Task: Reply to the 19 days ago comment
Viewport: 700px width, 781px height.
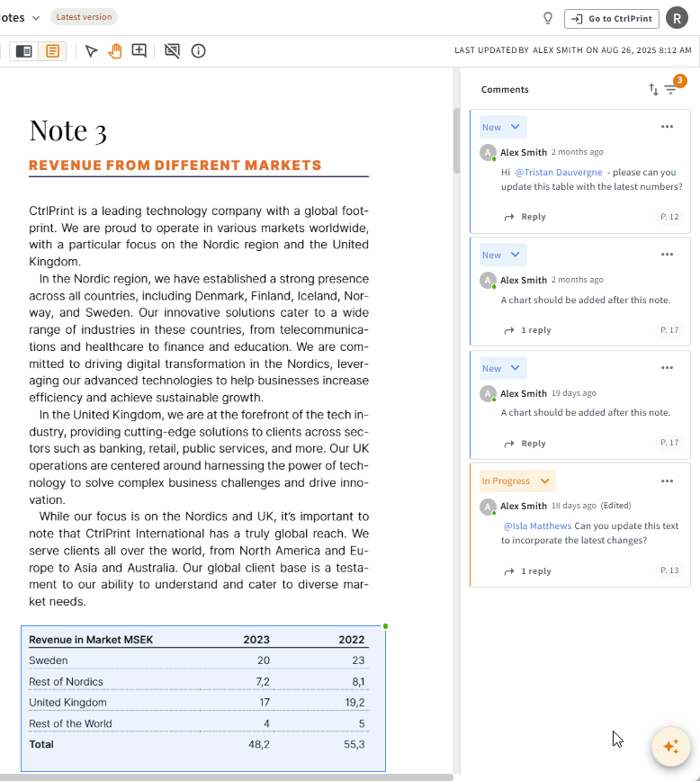Action: (525, 444)
